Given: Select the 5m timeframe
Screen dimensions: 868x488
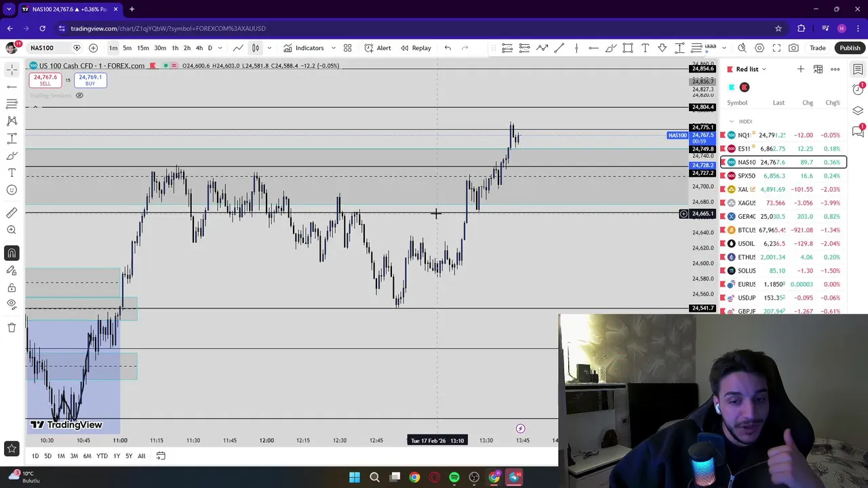Looking at the screenshot, I should pos(127,48).
